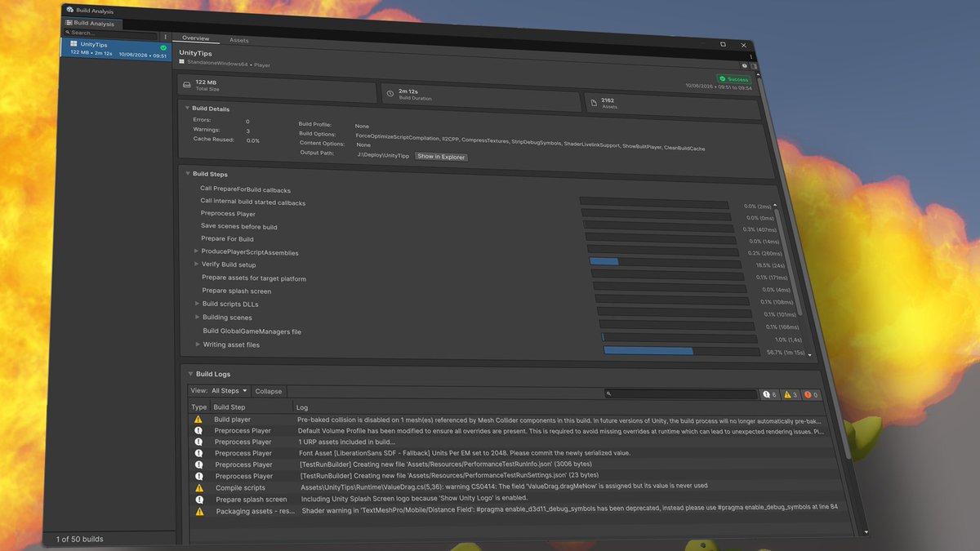
Task: Select the Font Asset LiberationSans log row
Action: (514, 453)
